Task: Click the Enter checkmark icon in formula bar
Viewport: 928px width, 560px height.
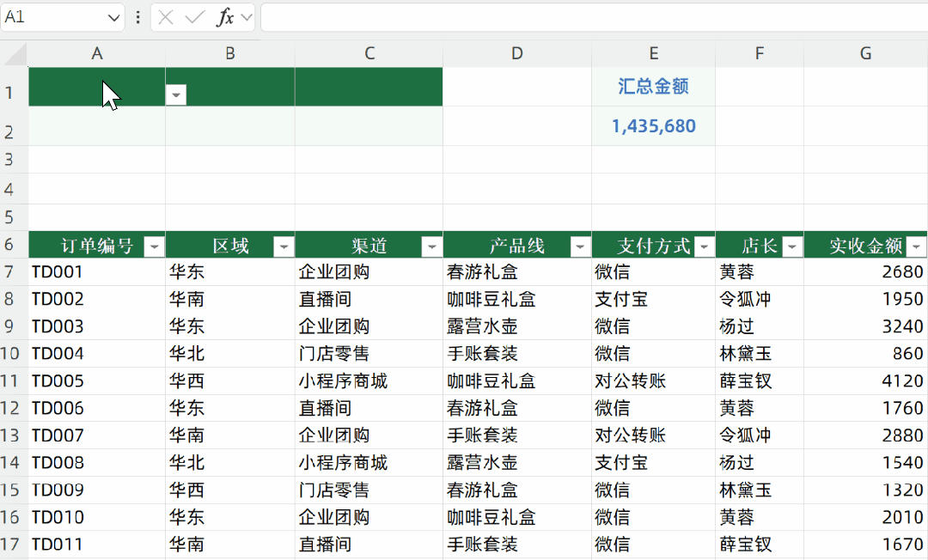Action: point(194,18)
